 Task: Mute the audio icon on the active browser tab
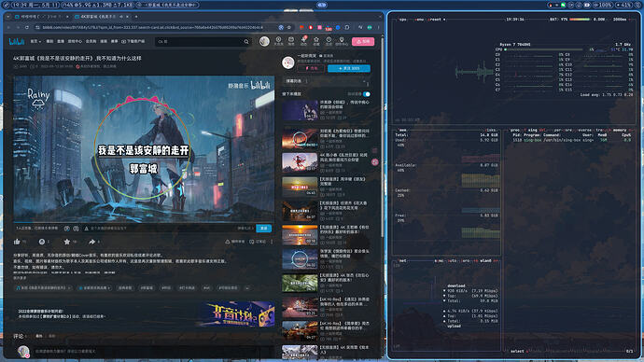tap(120, 17)
